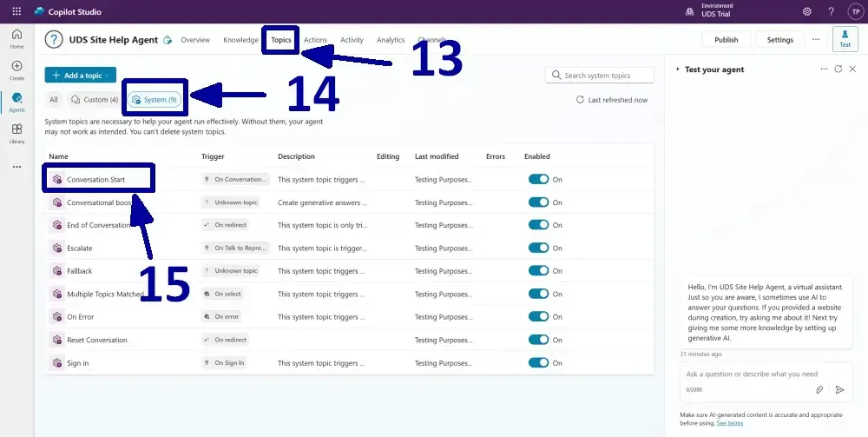Click Create generative answers description
This screenshot has height=437, width=868.
coord(322,202)
